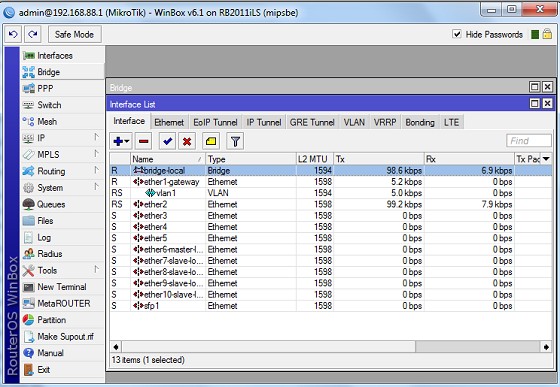Switch to the IP Tunnel tab
Image resolution: width=560 pixels, height=387 pixels.
(264, 122)
